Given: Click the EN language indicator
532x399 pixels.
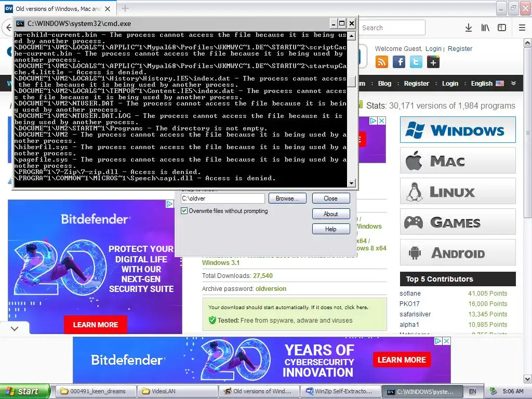Looking at the screenshot, I should click(473, 391).
